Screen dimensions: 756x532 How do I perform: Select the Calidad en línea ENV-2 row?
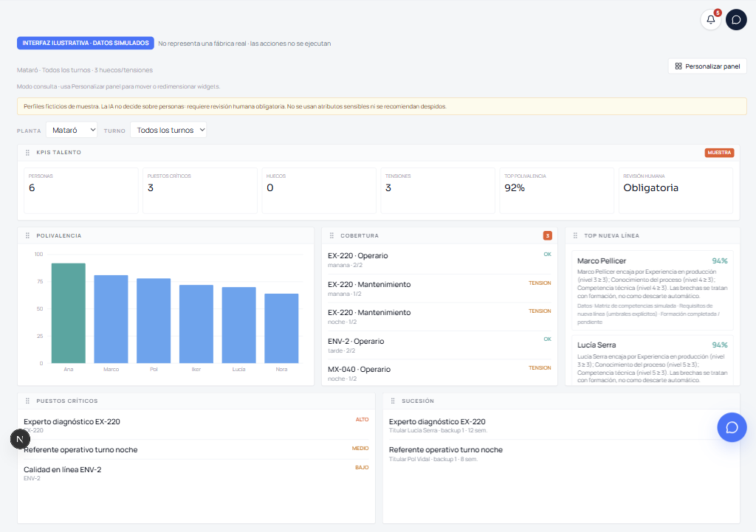click(x=196, y=473)
